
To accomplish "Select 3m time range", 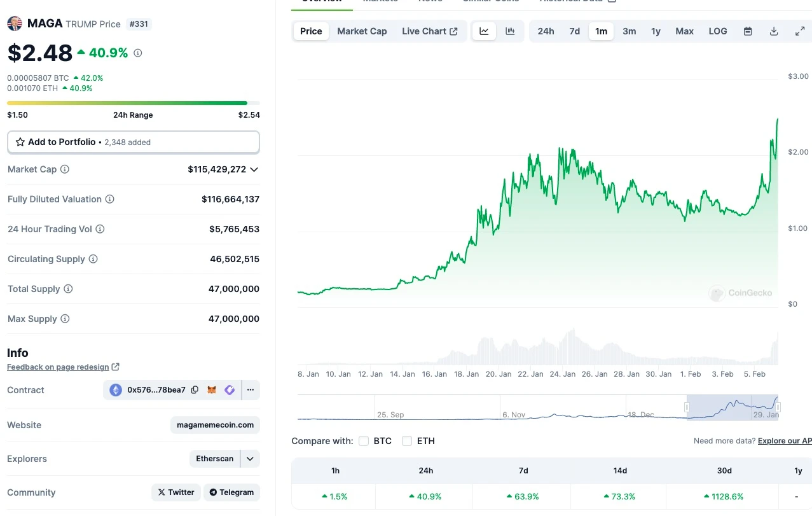I will tap(629, 31).
